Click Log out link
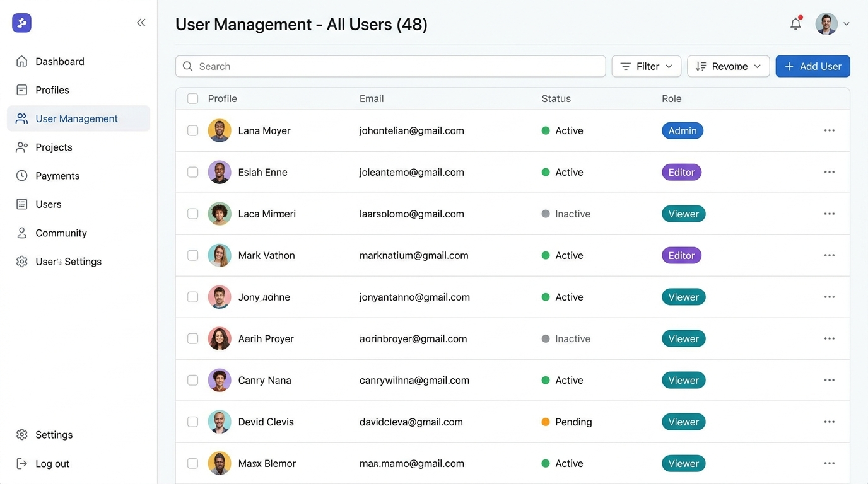This screenshot has width=868, height=484. [x=52, y=464]
